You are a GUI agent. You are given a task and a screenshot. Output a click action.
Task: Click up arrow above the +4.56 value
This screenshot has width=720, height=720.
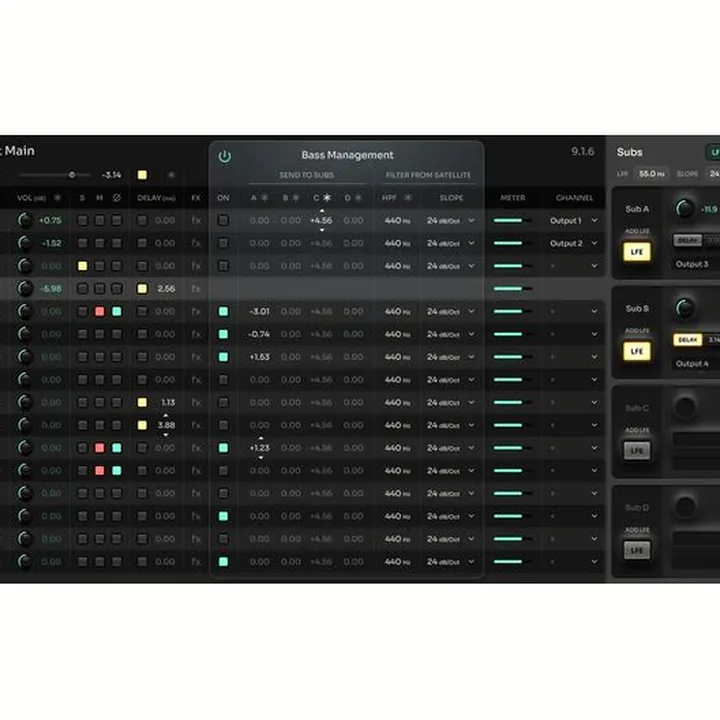(322, 211)
